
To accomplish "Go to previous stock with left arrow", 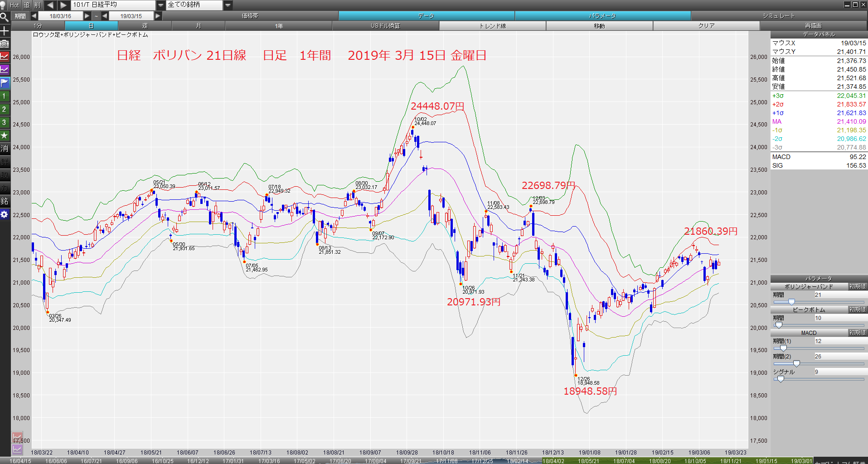I will tap(50, 5).
